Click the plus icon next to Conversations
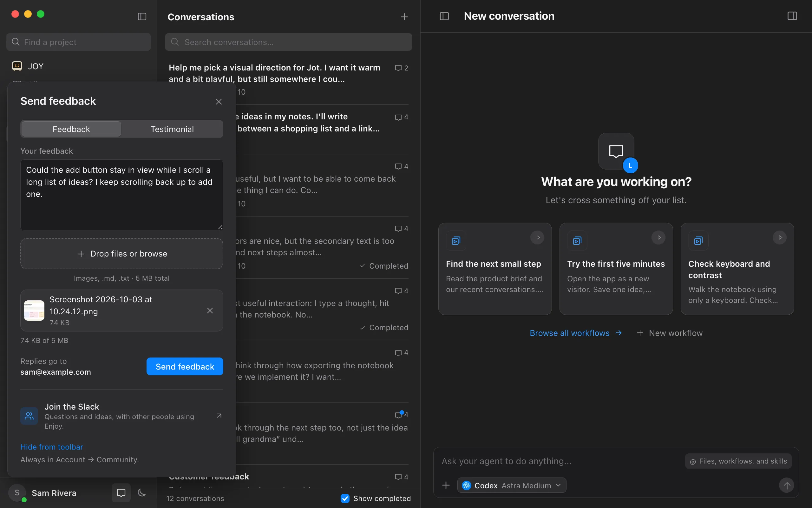 (404, 17)
